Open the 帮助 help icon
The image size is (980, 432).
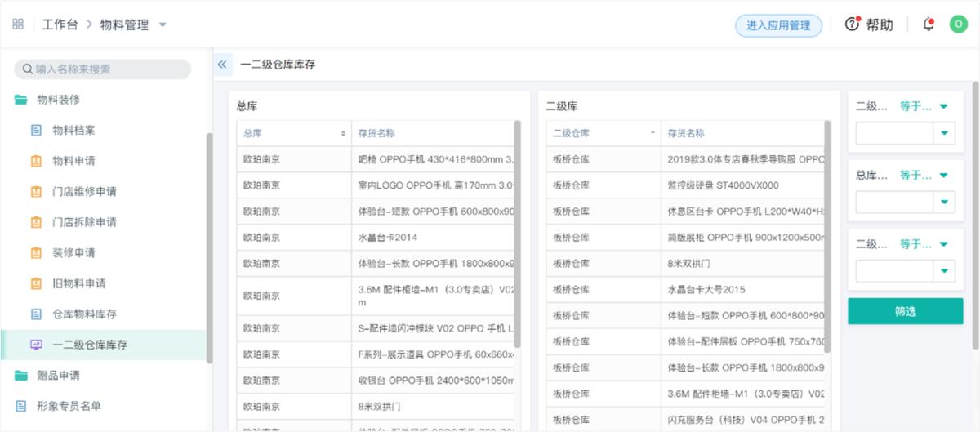tap(853, 24)
